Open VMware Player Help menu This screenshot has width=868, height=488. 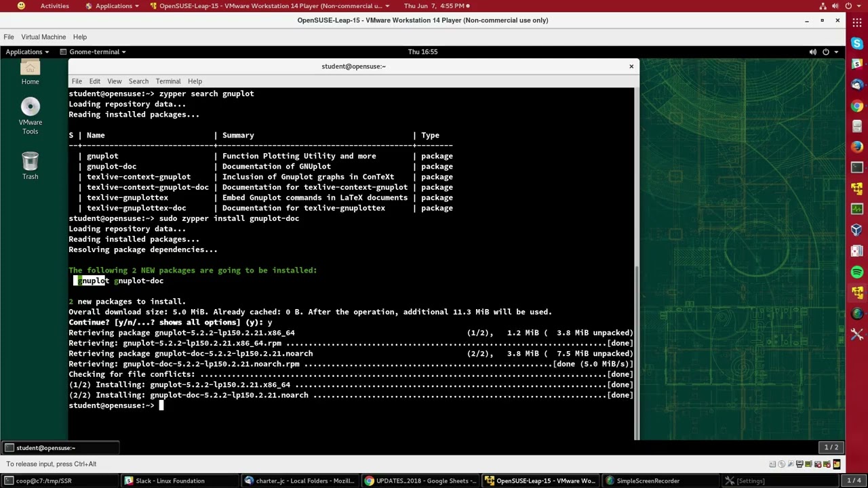(80, 37)
